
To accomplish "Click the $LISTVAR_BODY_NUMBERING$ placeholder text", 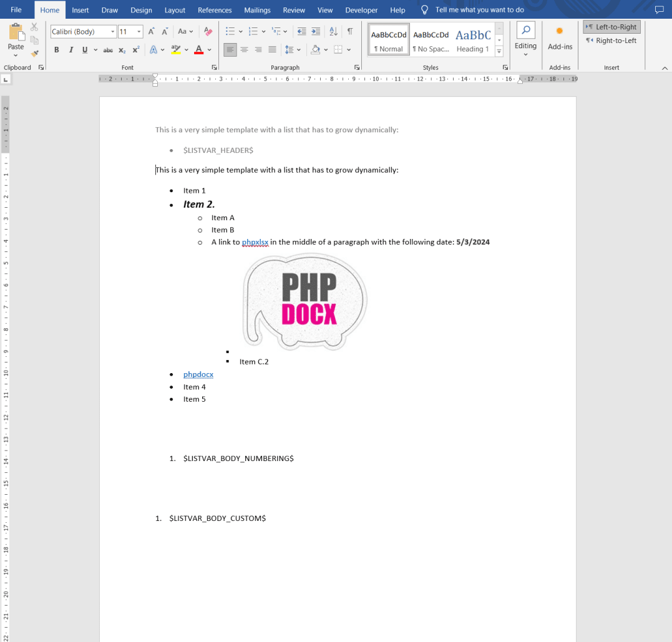I will (x=238, y=459).
